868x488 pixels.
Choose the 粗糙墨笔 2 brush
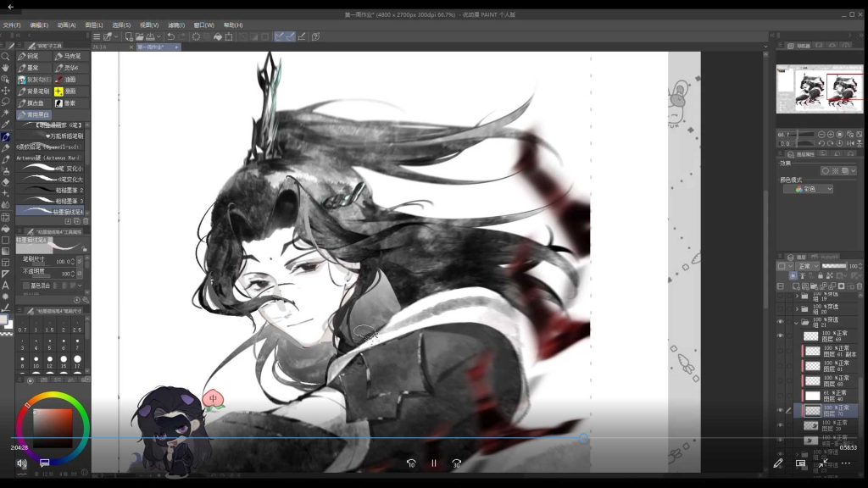click(51, 190)
